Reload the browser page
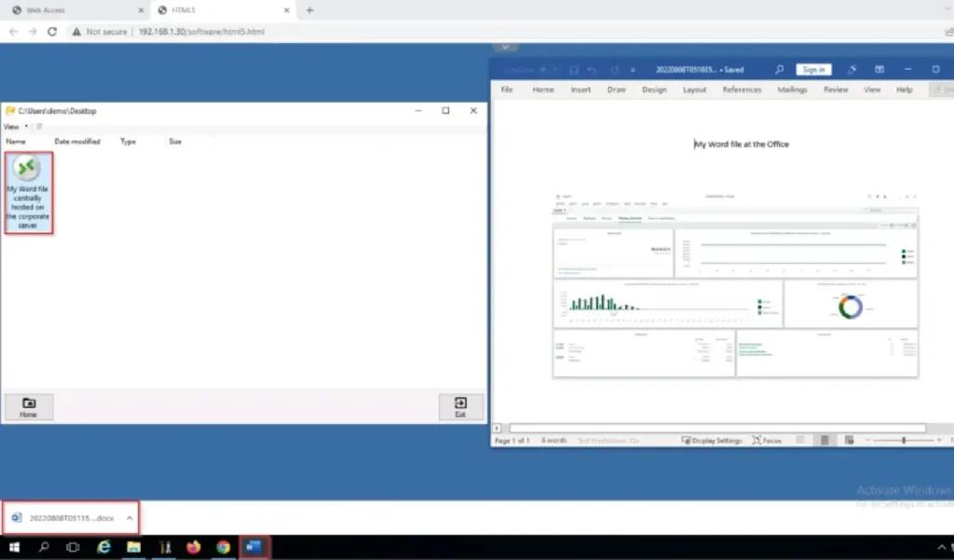 click(52, 31)
